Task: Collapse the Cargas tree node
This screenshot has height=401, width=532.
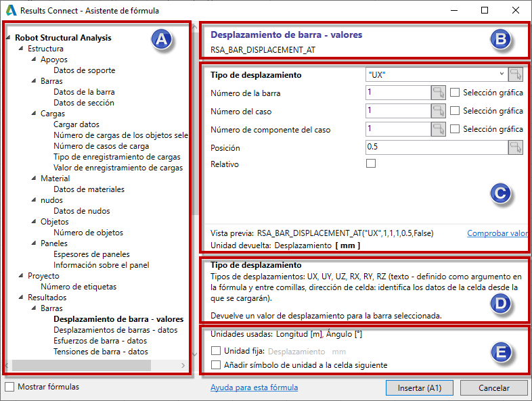Action: (x=34, y=114)
